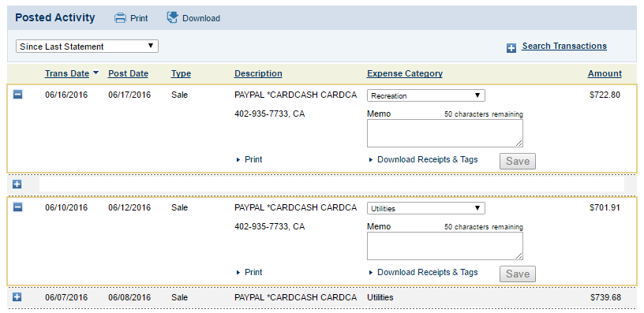Click Memo field of $722.80 transaction
Viewport: 644px width, 313px height.
click(x=445, y=133)
